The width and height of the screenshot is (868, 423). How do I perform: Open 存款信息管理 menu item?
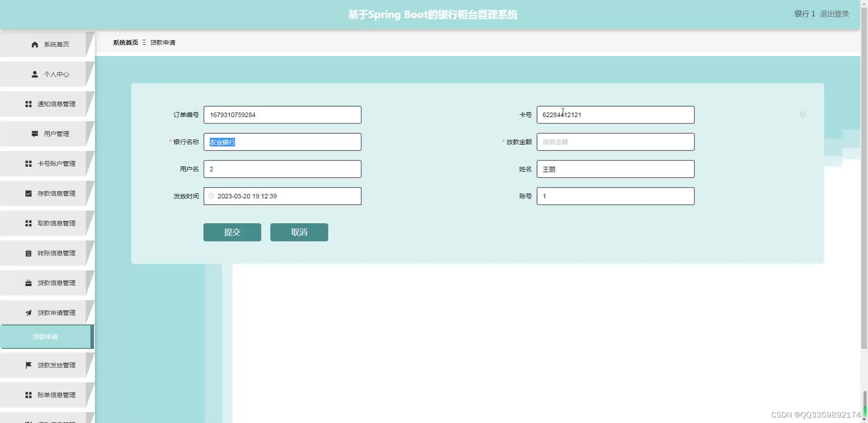coord(47,193)
